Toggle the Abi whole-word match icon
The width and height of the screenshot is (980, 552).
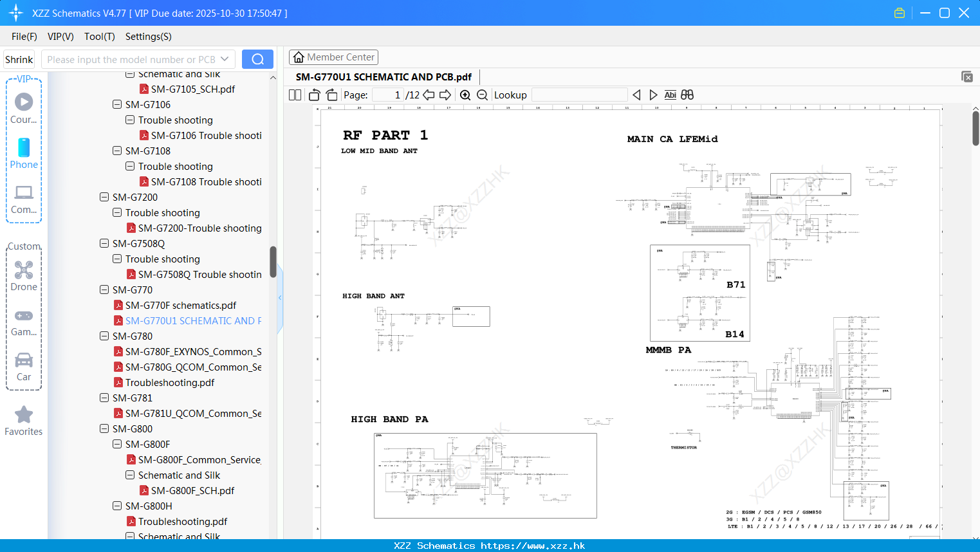pos(670,95)
